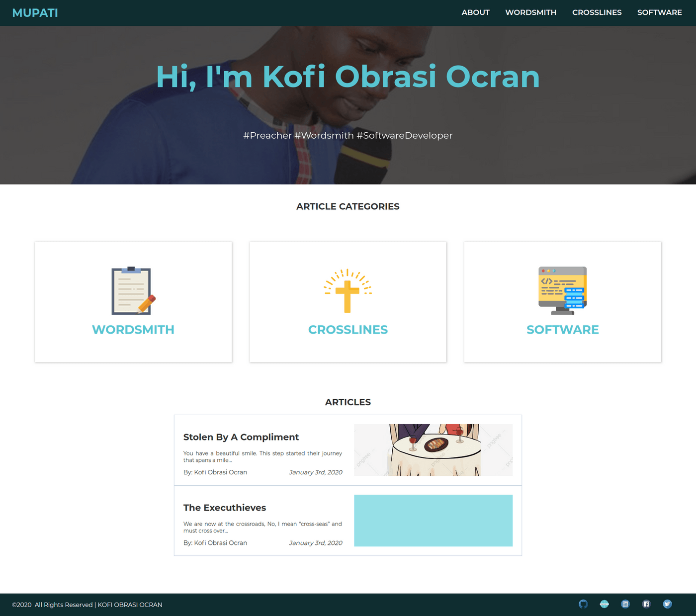Click the globe website icon in the footer
The image size is (696, 616).
[604, 604]
